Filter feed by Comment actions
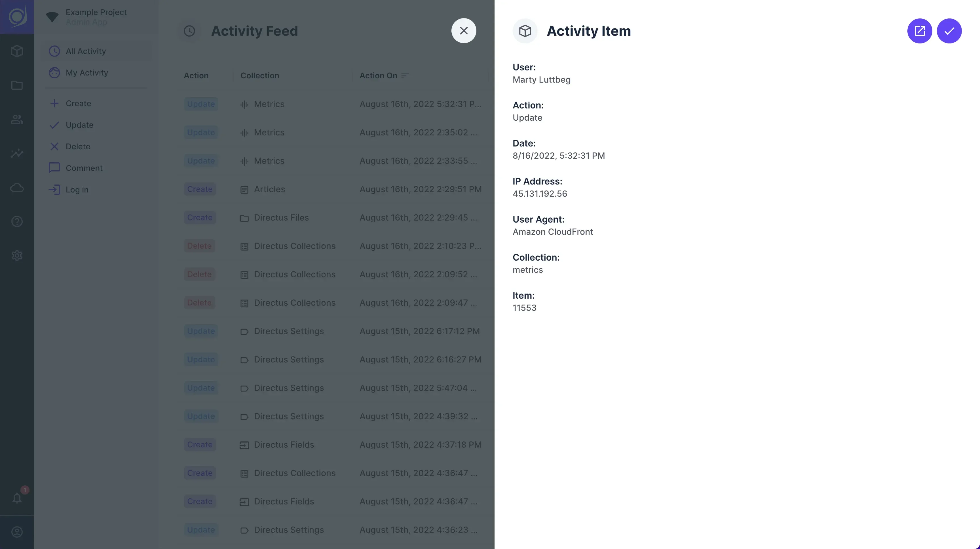Screen dimensions: 980x549 [84, 168]
